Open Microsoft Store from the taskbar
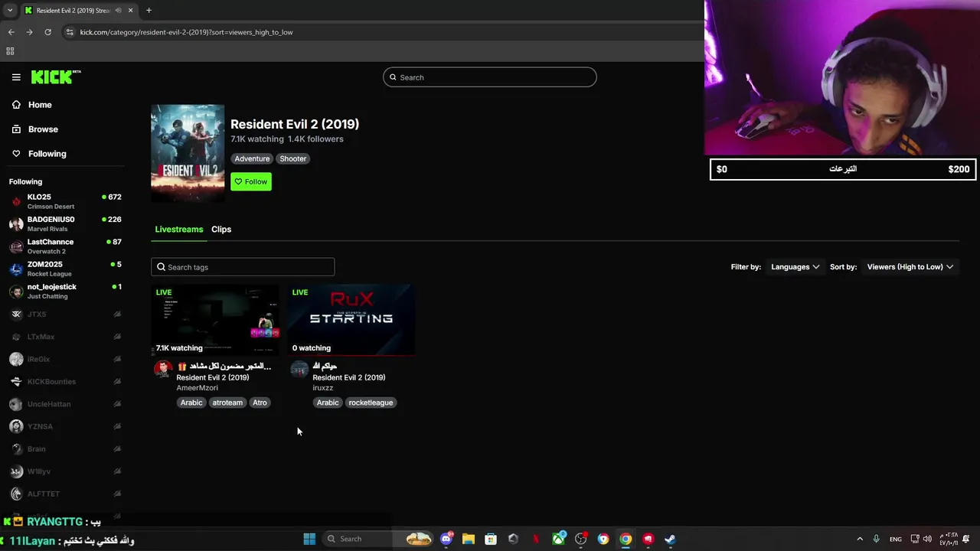980x551 pixels. 491,539
